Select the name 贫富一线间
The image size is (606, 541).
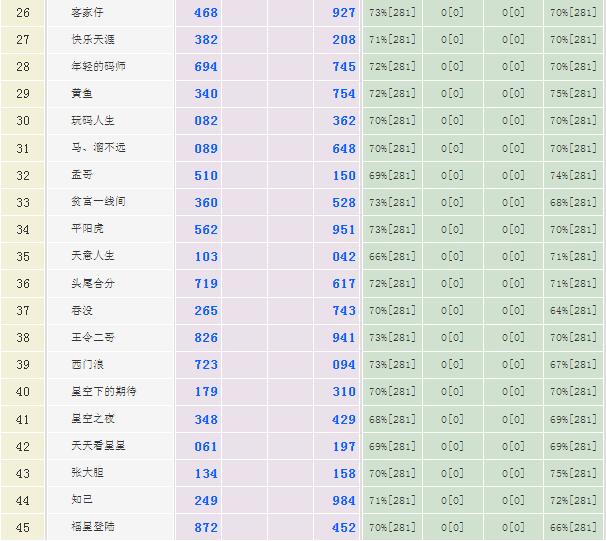pyautogui.click(x=98, y=202)
